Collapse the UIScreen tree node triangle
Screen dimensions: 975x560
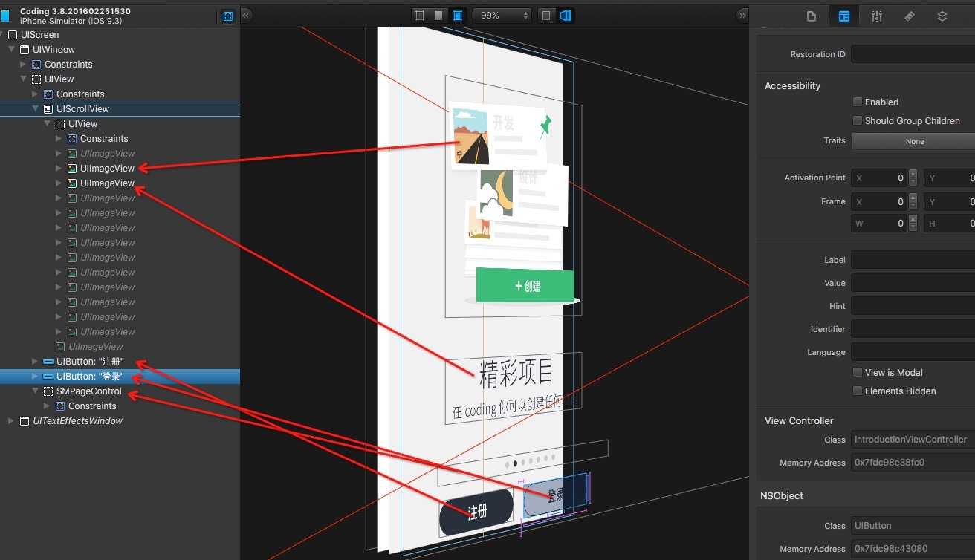[x=1, y=35]
